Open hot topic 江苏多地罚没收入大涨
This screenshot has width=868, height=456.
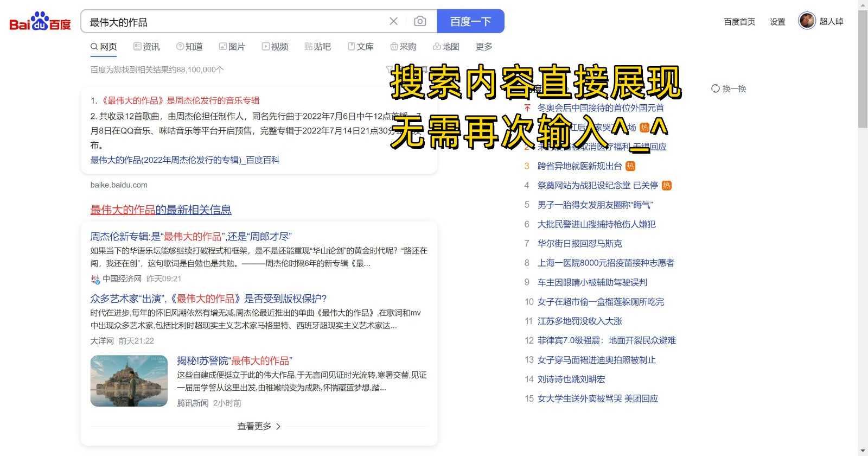point(579,321)
